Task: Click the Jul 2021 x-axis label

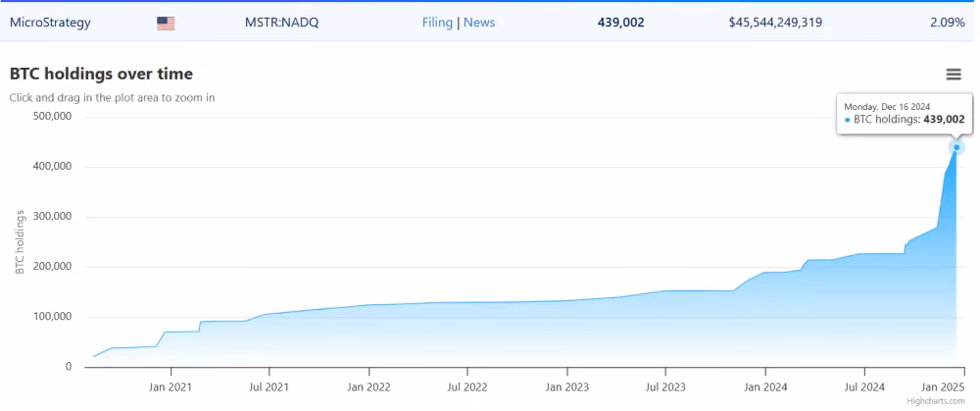Action: (x=269, y=387)
